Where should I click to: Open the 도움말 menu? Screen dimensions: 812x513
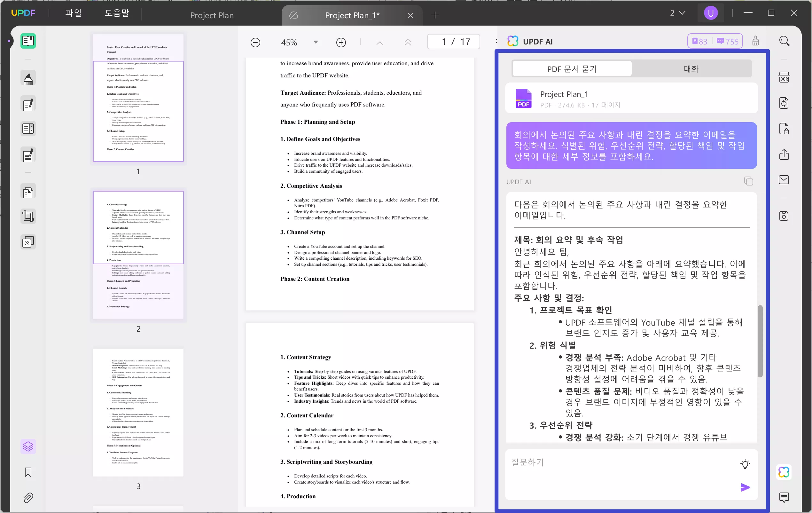(117, 13)
